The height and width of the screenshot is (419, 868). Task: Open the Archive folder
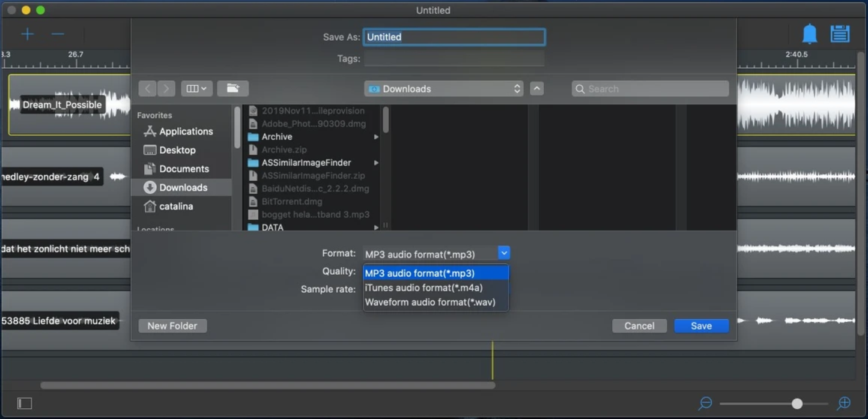click(313, 137)
